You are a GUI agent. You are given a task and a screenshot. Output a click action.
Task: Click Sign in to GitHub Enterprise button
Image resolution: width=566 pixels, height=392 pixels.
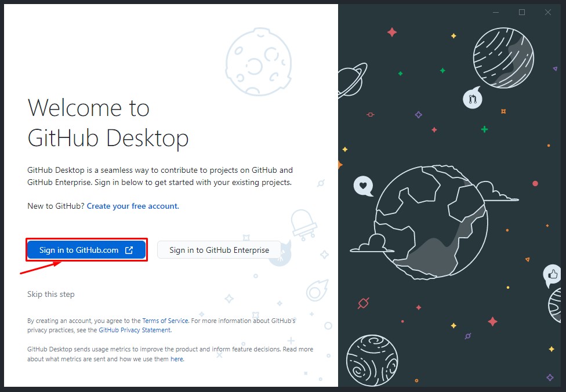pyautogui.click(x=219, y=250)
